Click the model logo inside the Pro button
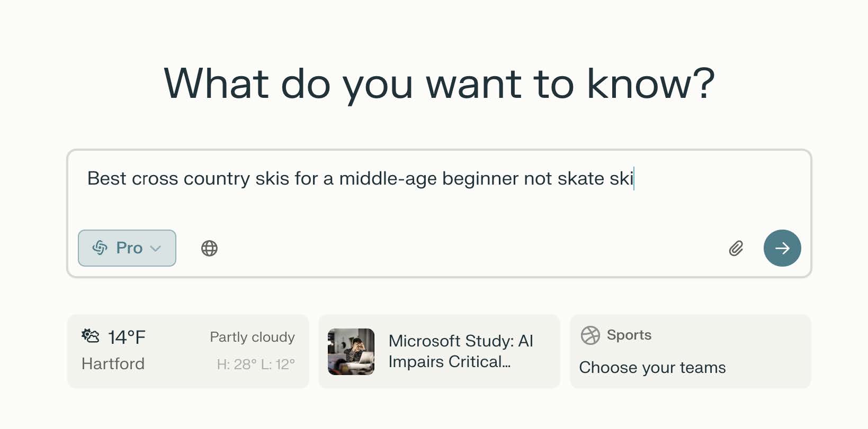 [100, 248]
